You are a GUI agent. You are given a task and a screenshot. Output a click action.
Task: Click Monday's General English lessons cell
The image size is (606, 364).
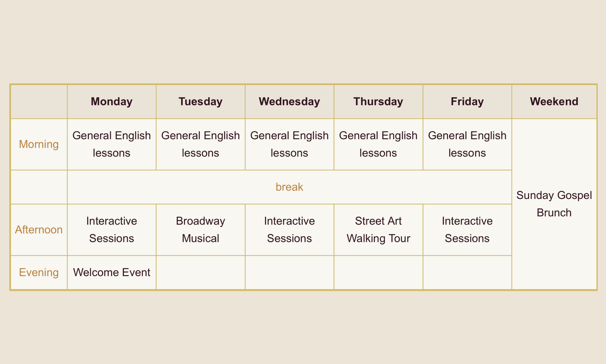point(112,144)
